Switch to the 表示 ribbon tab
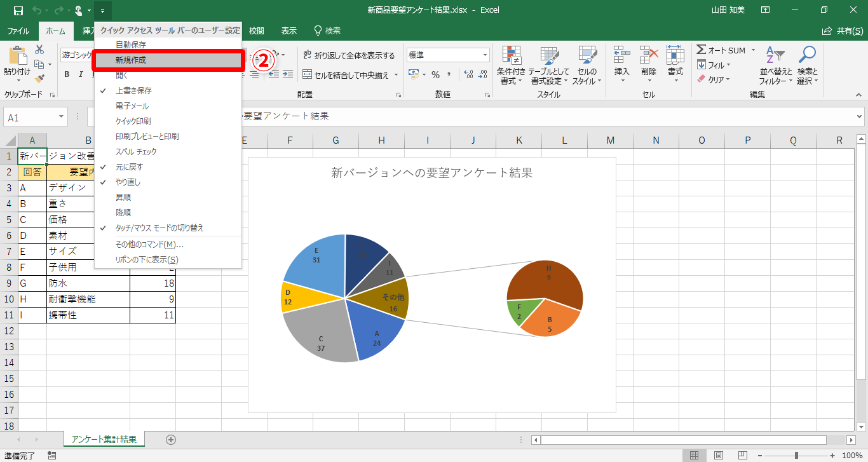868x462 pixels. [x=289, y=31]
